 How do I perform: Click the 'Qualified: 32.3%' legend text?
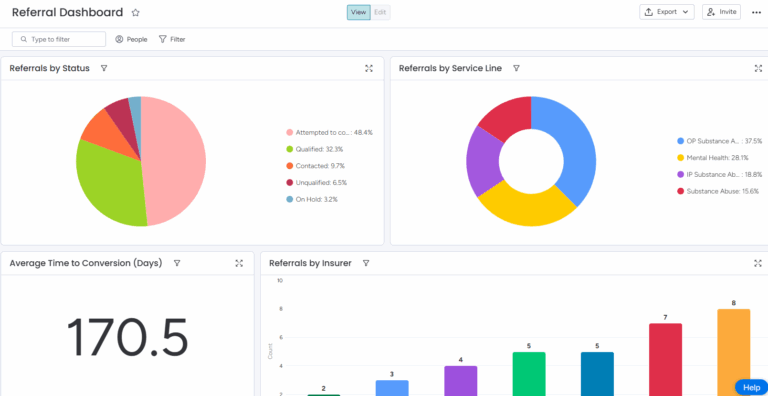[319, 149]
